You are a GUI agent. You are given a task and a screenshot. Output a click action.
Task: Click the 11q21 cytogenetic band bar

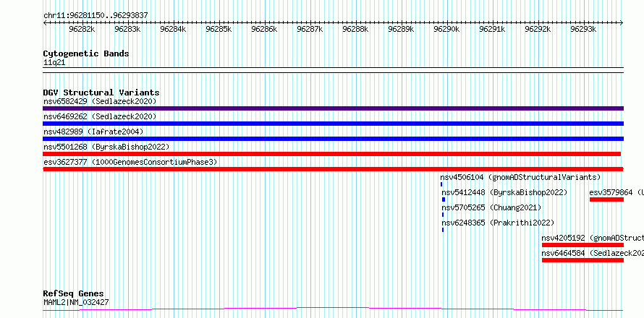(333, 70)
